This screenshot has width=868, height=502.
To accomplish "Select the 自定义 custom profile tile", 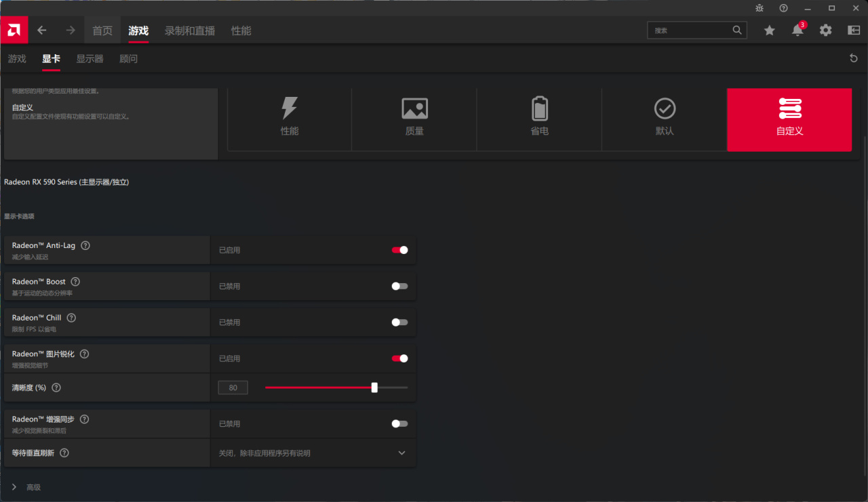I will coord(789,119).
